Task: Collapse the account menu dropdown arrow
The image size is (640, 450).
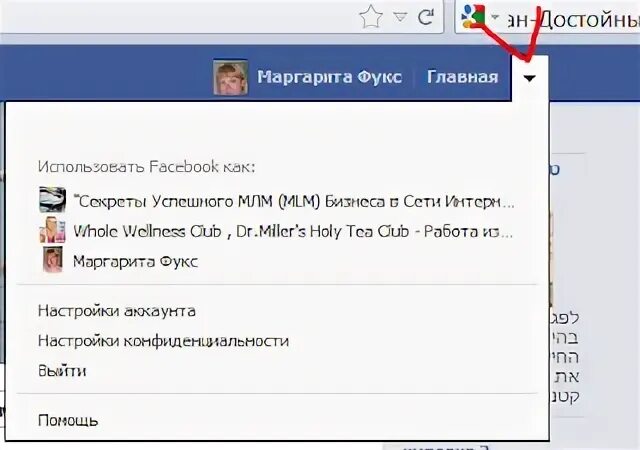Action: click(529, 78)
